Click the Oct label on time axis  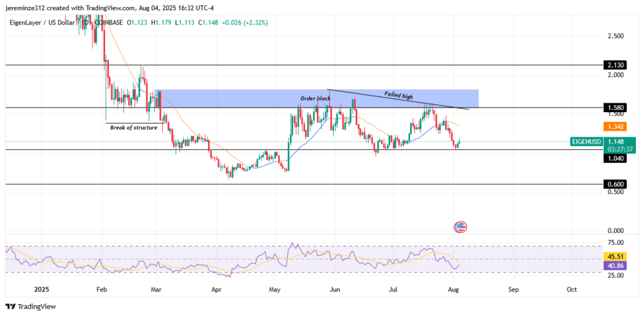tap(571, 290)
